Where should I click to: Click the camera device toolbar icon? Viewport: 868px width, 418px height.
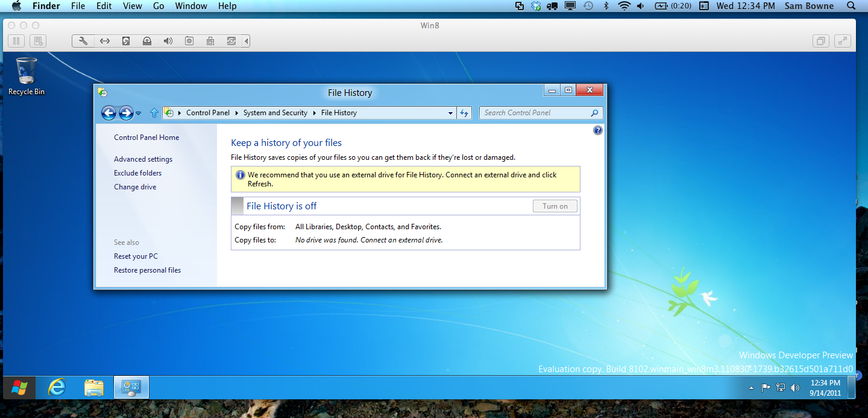coord(189,41)
